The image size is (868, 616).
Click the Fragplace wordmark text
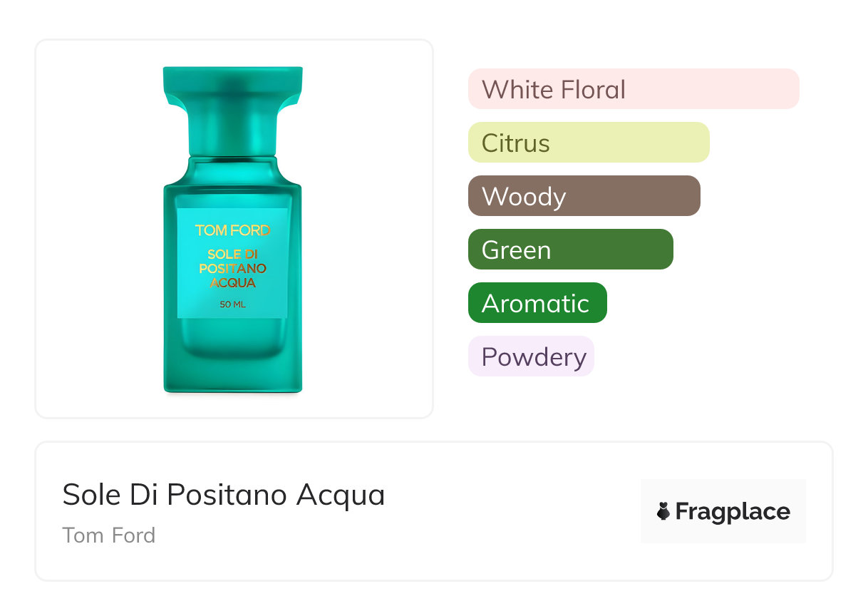tap(733, 511)
